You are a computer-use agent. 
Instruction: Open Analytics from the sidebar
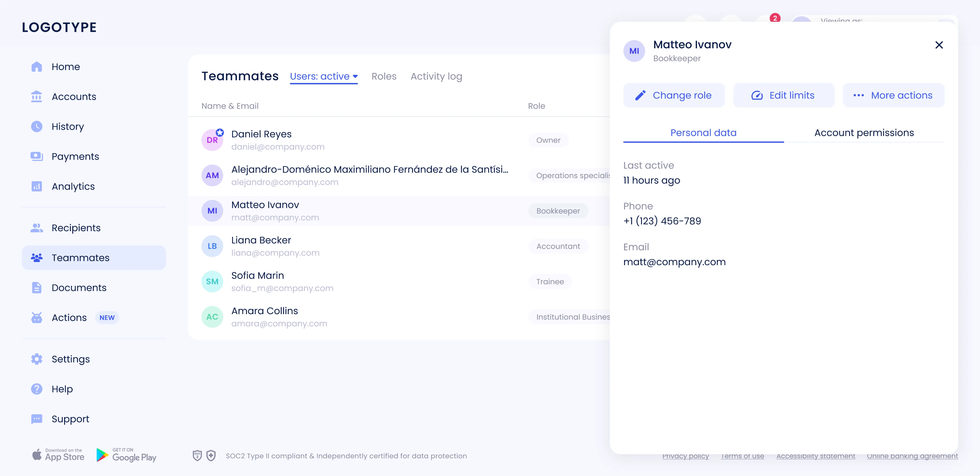pos(94,186)
